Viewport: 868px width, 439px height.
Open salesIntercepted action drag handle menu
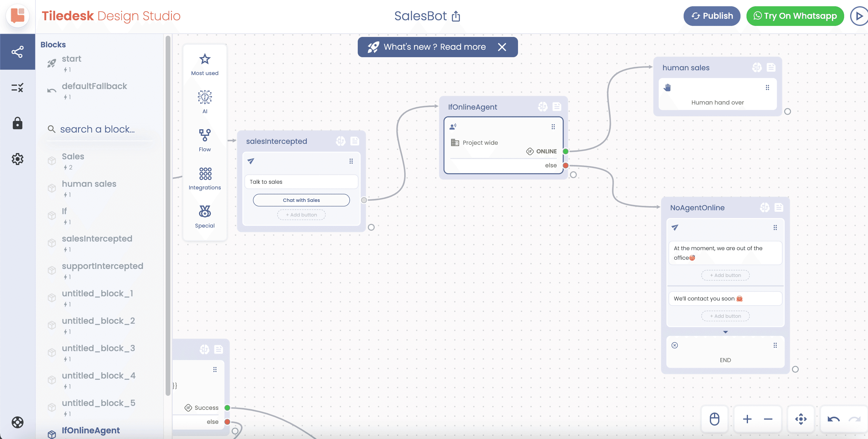click(x=351, y=161)
